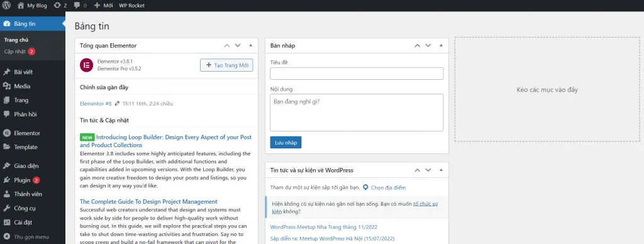Click the location pin icon by Chọn địa điểm

tap(365, 187)
